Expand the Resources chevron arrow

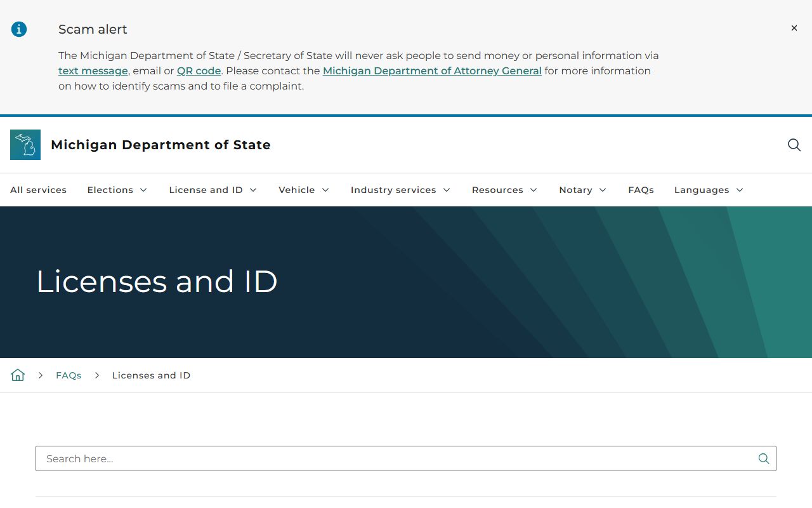534,190
